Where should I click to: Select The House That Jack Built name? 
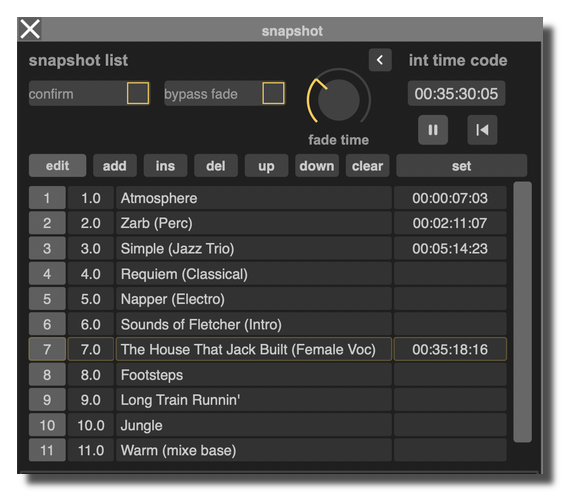point(254,349)
